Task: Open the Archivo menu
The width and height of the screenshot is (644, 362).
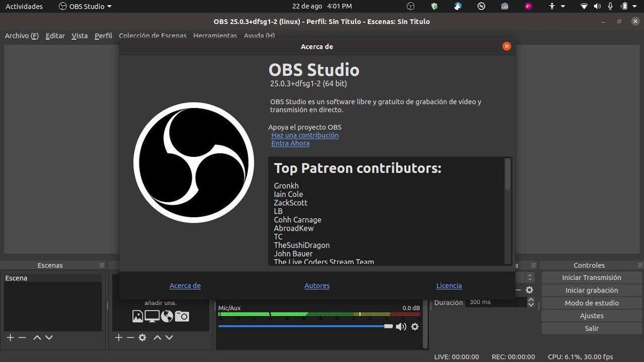Action: 22,36
